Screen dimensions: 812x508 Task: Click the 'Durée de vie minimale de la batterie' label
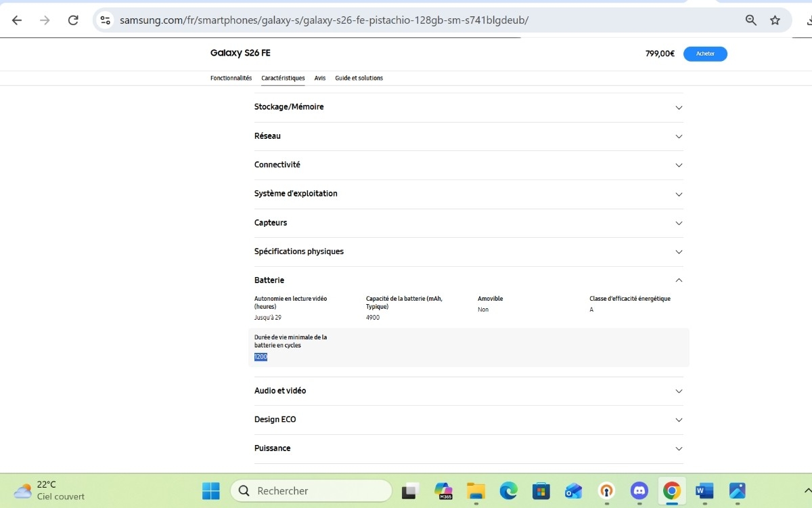(290, 341)
